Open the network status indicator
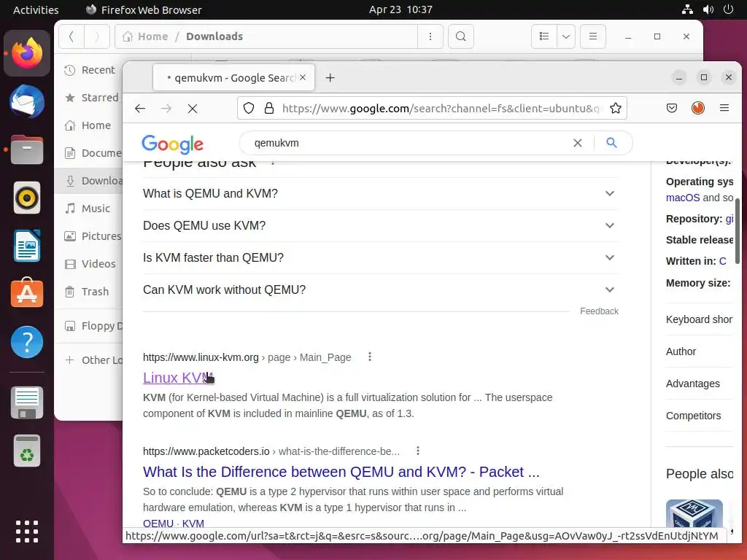This screenshot has height=560, width=747. [687, 9]
